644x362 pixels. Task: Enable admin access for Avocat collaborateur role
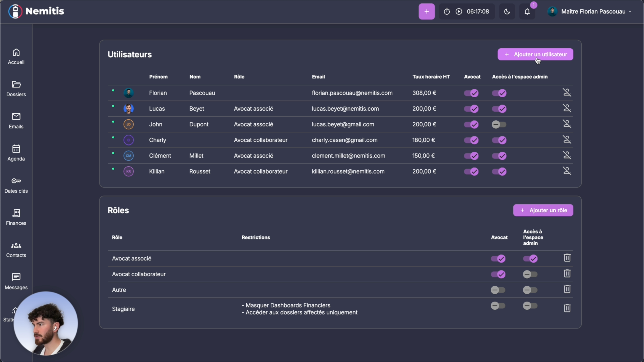[x=530, y=274]
